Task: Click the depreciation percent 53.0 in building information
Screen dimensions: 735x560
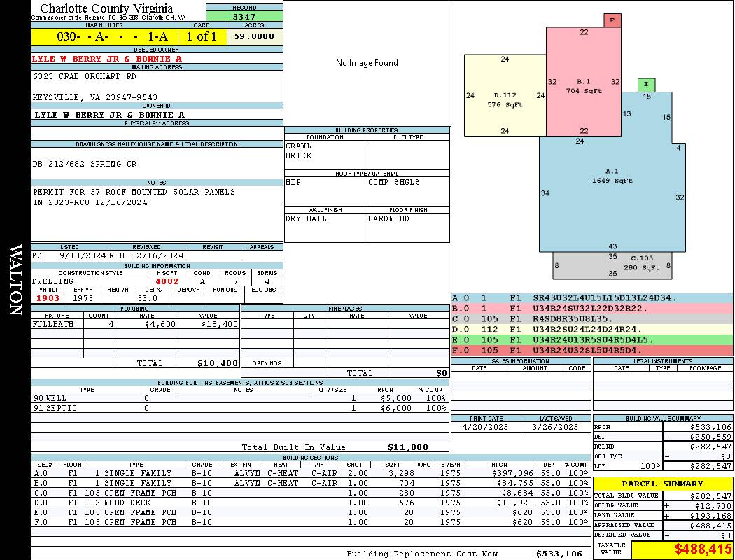Action: click(x=148, y=298)
